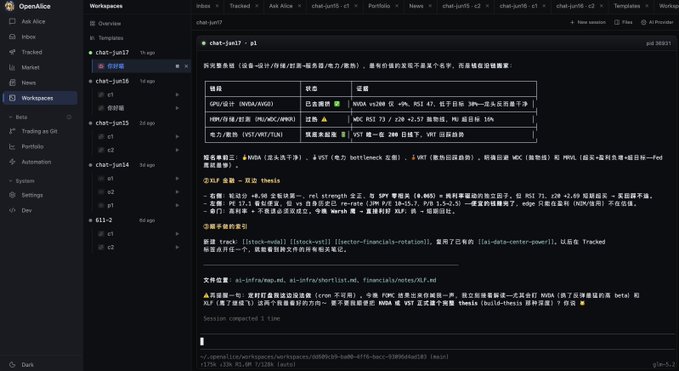This screenshot has height=371, width=679.
Task: Run session o1 under chat-jun14
Action: tap(177, 178)
